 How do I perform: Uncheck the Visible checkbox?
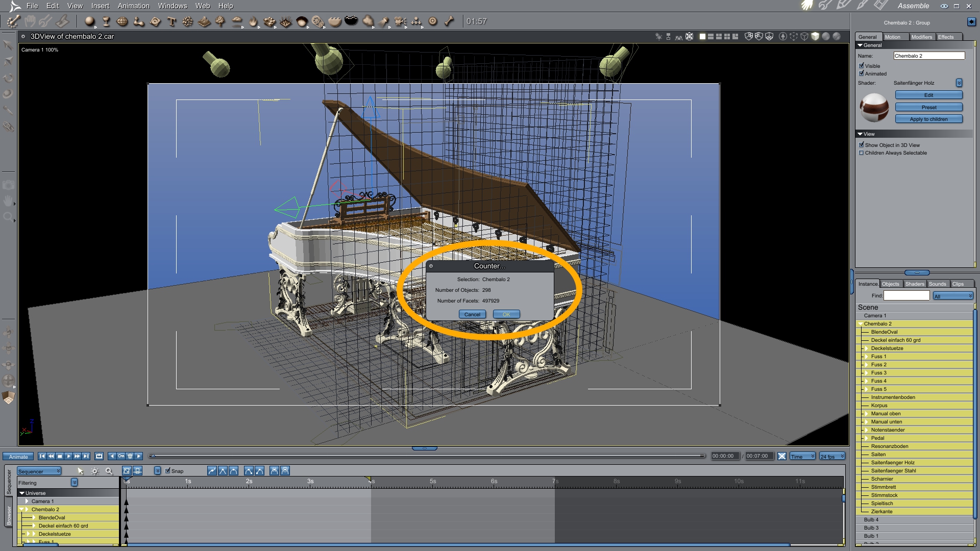point(862,66)
